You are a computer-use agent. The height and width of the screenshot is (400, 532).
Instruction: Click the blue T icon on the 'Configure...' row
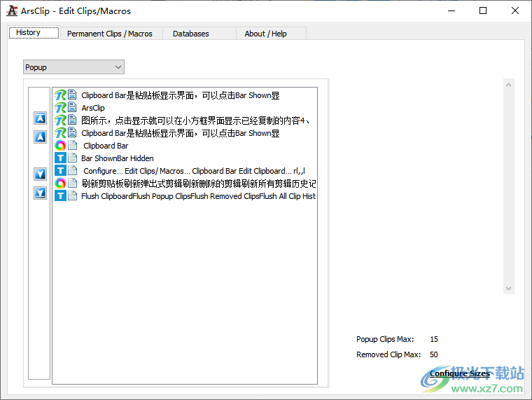60,170
